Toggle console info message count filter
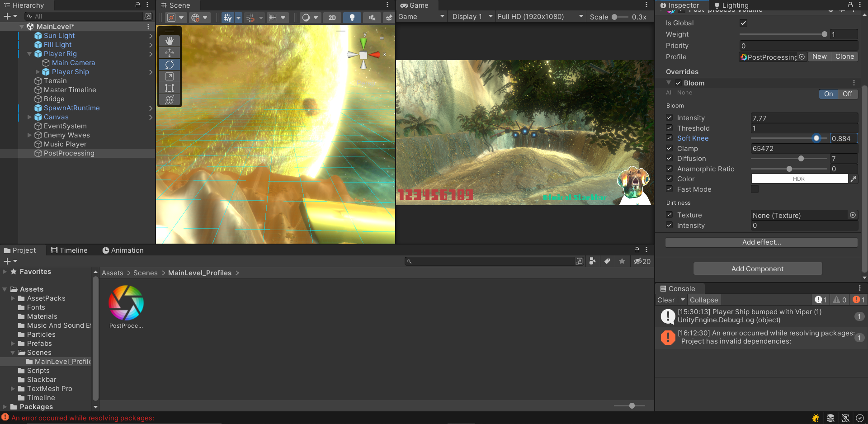Screen dimensions: 868x424 point(821,300)
